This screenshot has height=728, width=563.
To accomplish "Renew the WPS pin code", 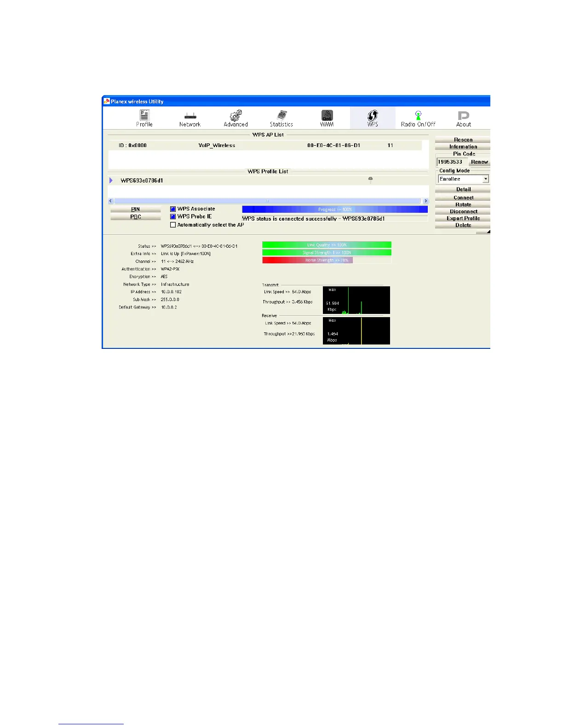I will [x=479, y=162].
